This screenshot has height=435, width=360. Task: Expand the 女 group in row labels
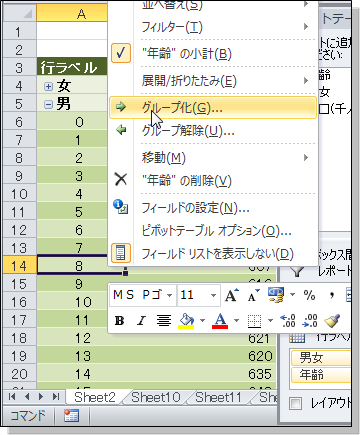[49, 86]
